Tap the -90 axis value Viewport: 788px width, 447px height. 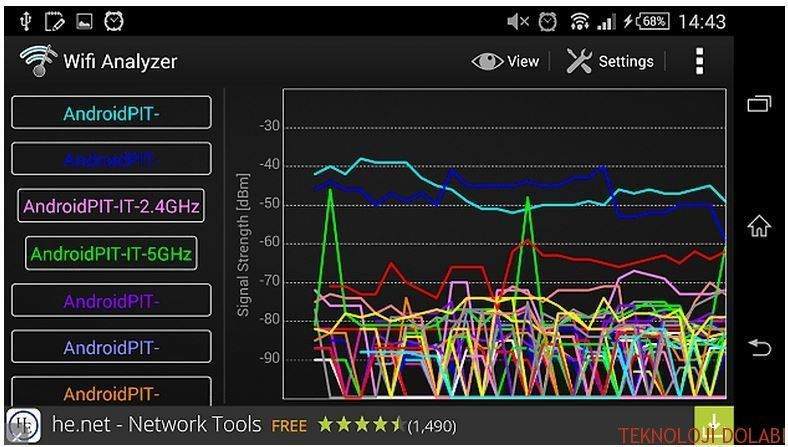(x=269, y=358)
